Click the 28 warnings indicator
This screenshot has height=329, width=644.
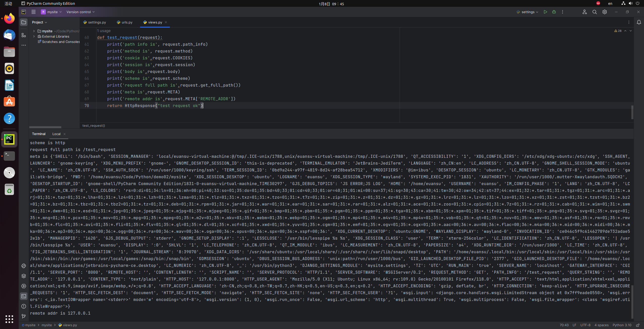click(618, 31)
